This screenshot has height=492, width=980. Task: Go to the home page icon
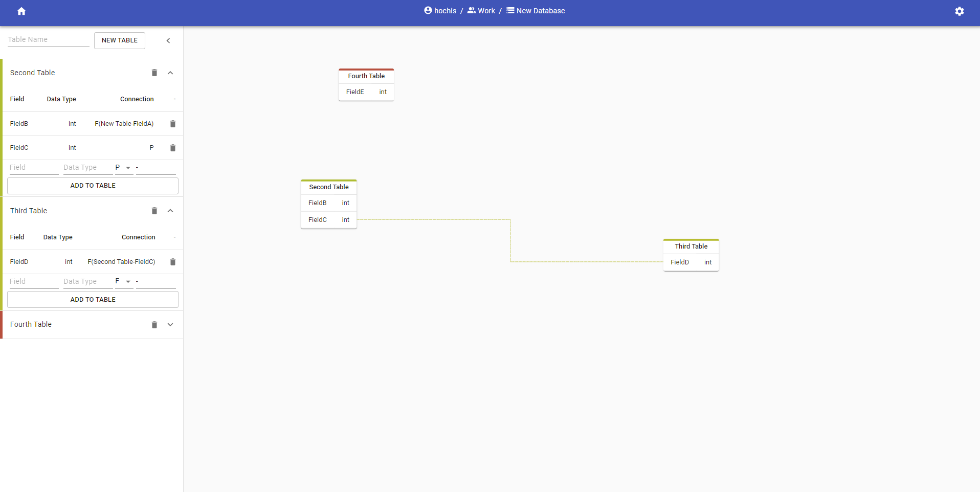pyautogui.click(x=21, y=11)
